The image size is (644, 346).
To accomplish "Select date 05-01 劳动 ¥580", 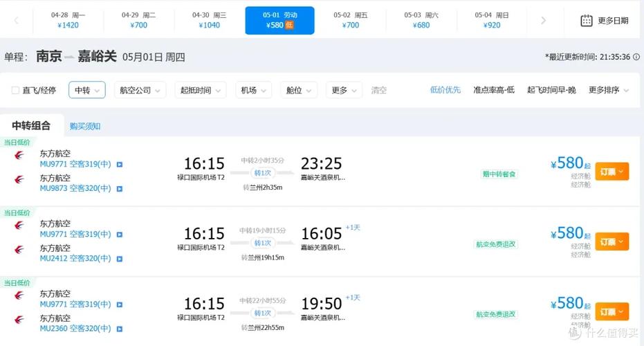I will tap(279, 20).
